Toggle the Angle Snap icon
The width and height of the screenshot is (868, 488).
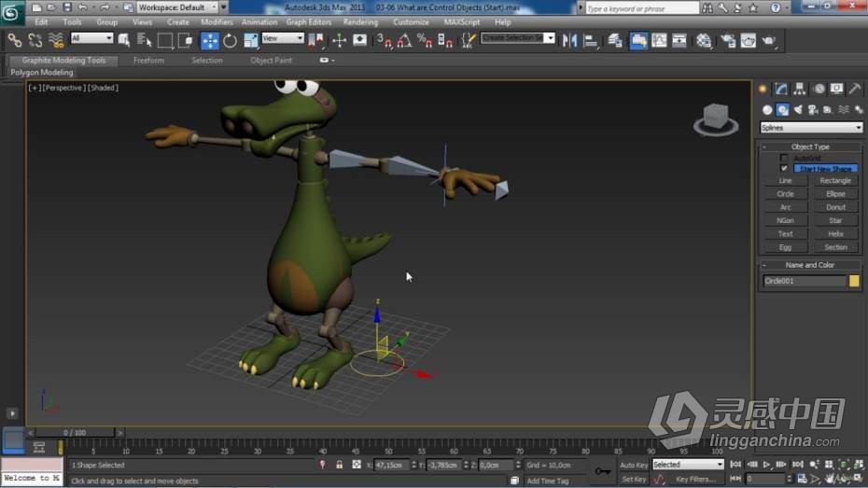(404, 40)
